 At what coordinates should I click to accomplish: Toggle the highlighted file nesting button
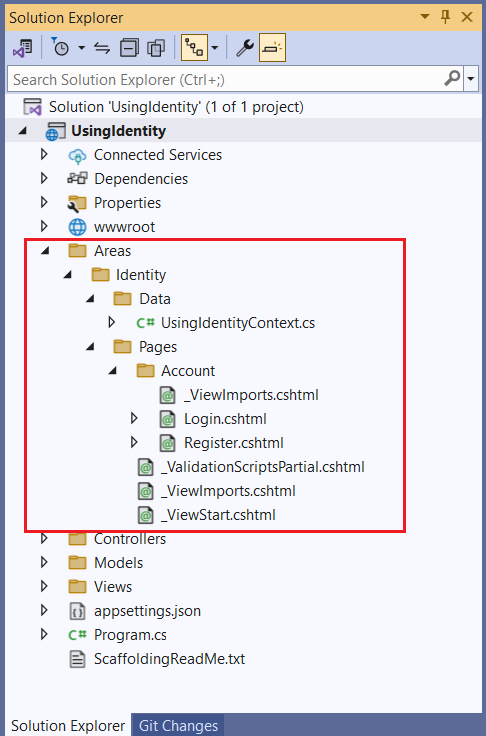(194, 48)
